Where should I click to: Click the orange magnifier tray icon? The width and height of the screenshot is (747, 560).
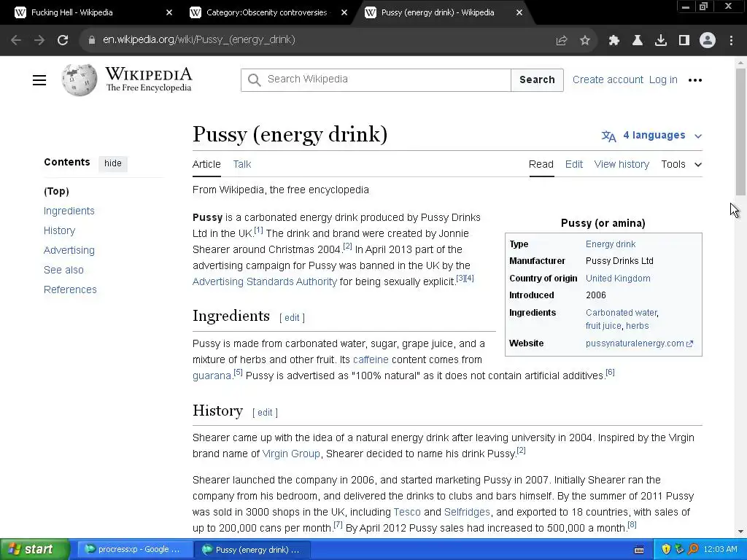pos(693,550)
